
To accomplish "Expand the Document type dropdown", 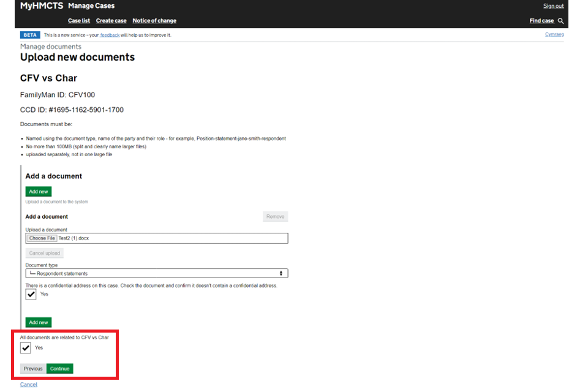I will click(156, 273).
